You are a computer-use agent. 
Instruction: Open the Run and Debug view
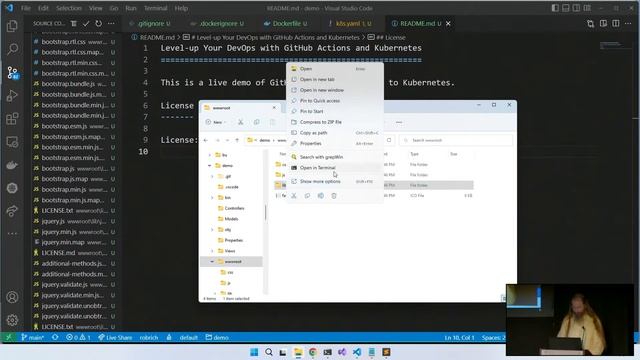point(12,96)
